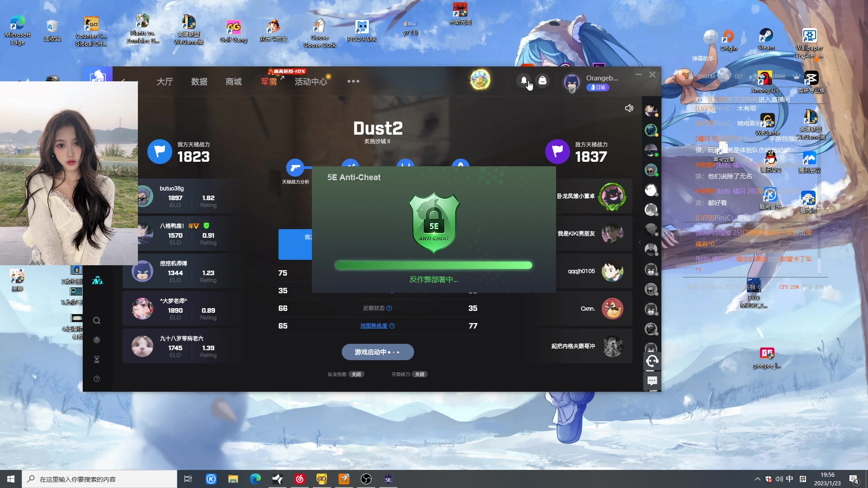Mute sound with the speaker icon

pos(629,108)
